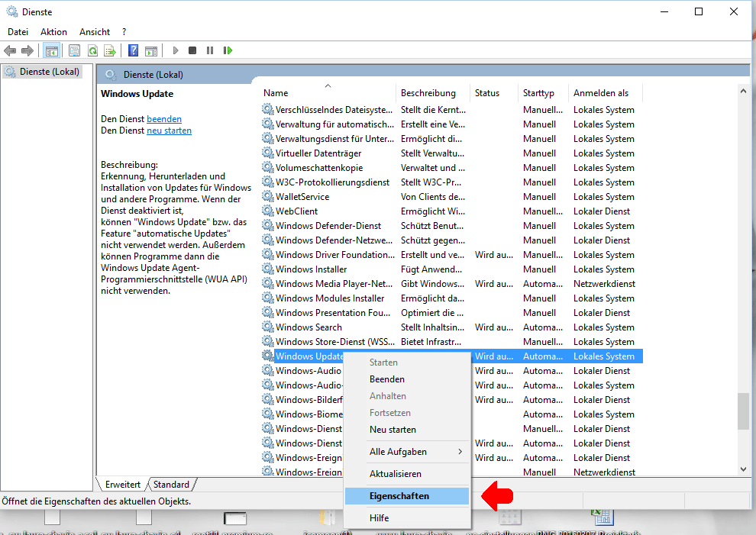Click the beenden link for Windows Update
Viewport: 756px width, 535px height.
164,119
